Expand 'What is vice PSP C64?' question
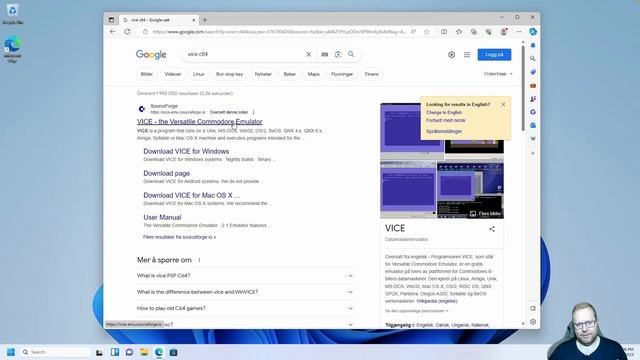The image size is (640, 360). point(245,276)
